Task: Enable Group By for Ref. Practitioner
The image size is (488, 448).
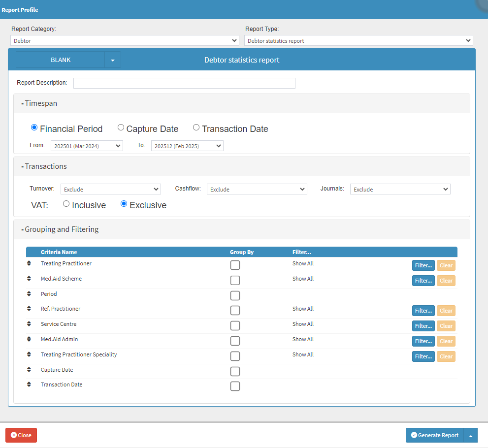Action: [x=235, y=311]
